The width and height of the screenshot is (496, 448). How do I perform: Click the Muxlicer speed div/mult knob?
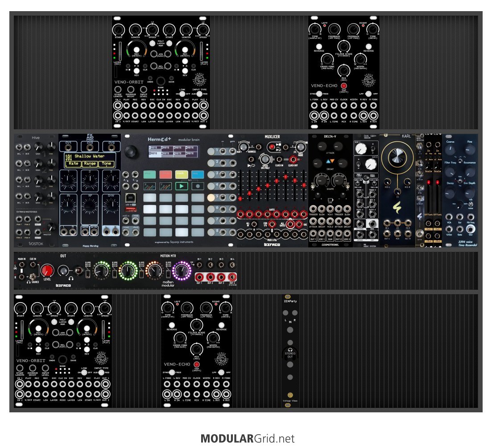click(265, 159)
